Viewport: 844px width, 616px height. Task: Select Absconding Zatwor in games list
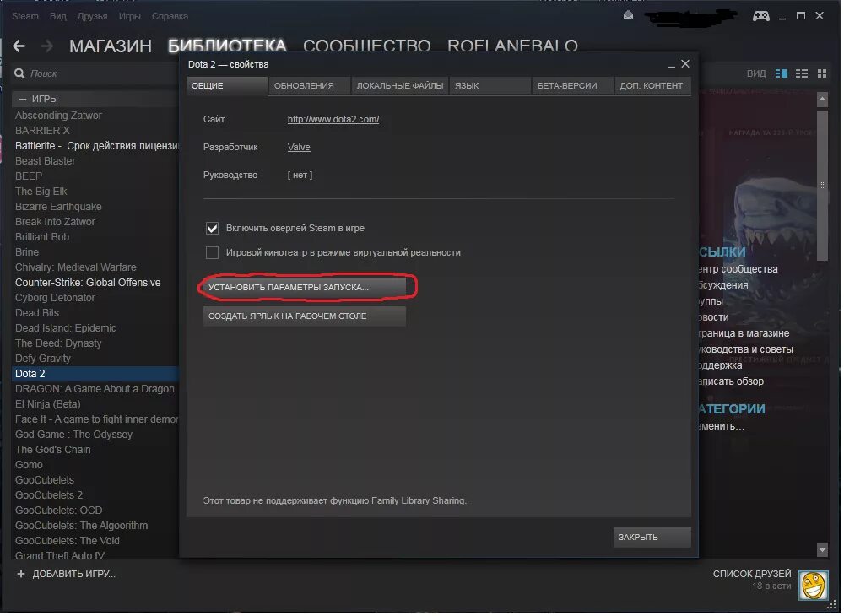tap(58, 116)
